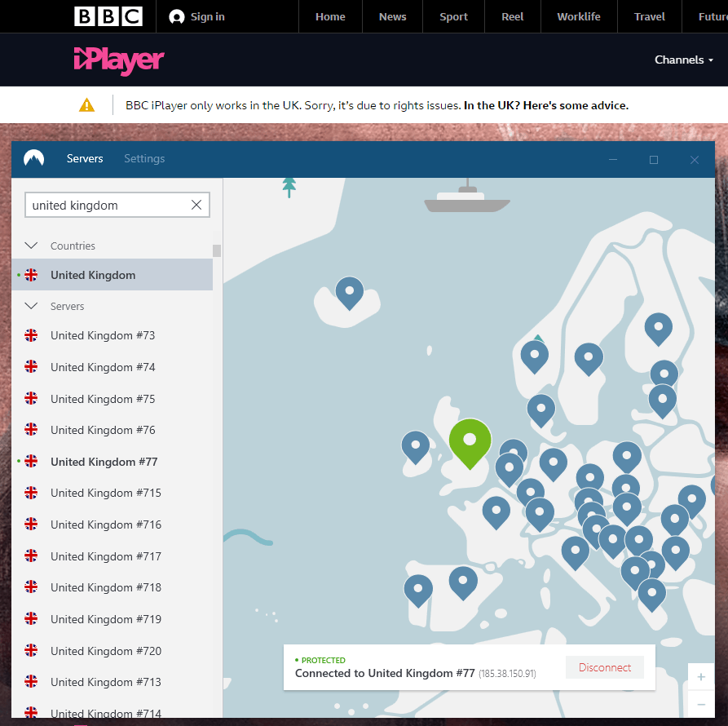Connect to United Kingdom #719 server
The width and height of the screenshot is (728, 726).
pyautogui.click(x=113, y=619)
